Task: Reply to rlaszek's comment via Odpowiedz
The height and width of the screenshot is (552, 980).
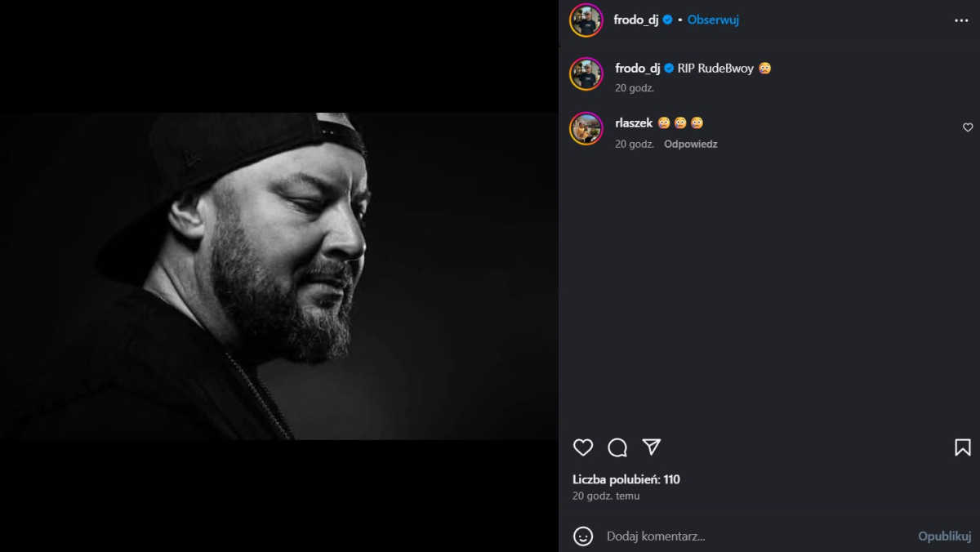Action: tap(690, 144)
